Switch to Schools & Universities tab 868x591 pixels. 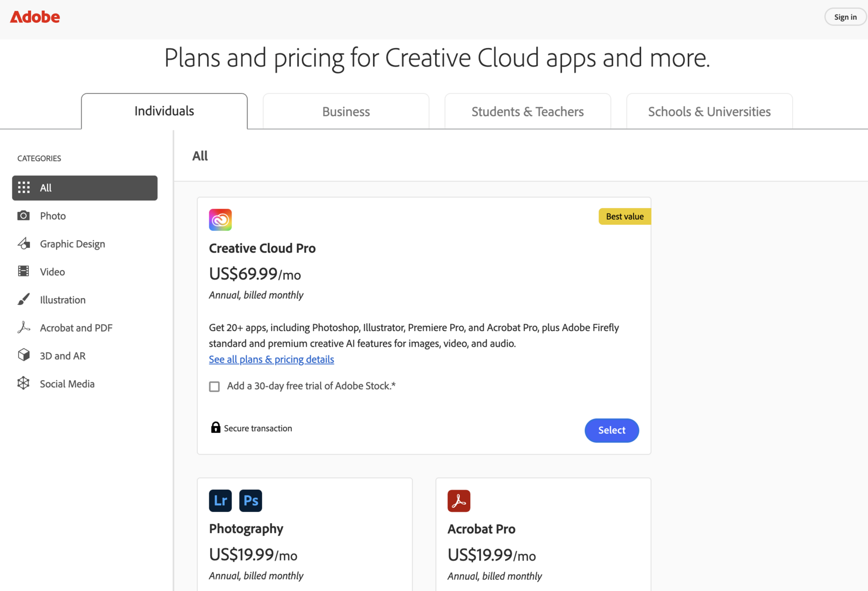coord(709,112)
